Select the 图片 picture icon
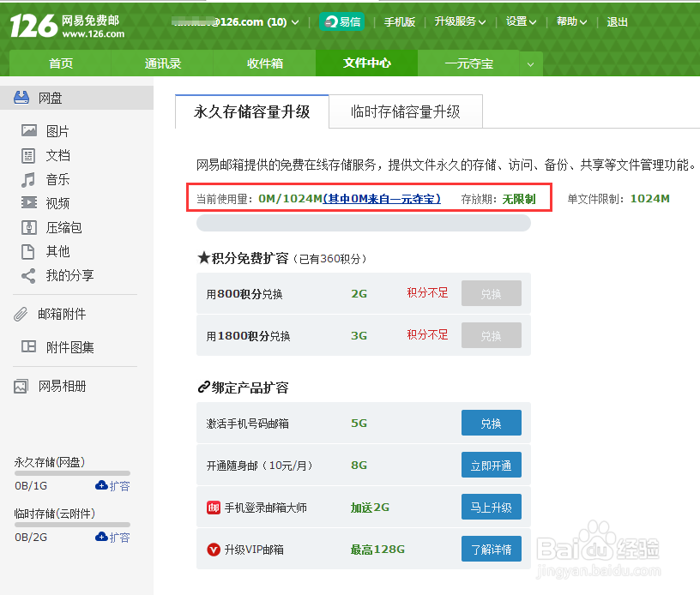 tap(29, 130)
